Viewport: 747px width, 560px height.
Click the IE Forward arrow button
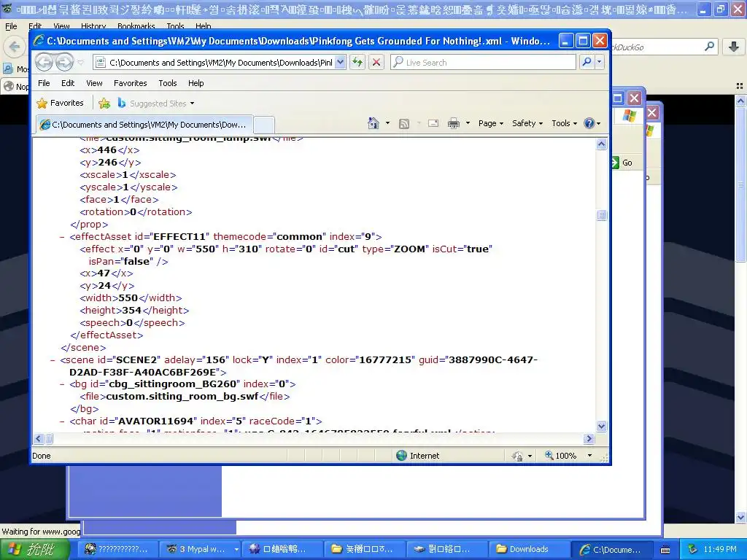[65, 62]
